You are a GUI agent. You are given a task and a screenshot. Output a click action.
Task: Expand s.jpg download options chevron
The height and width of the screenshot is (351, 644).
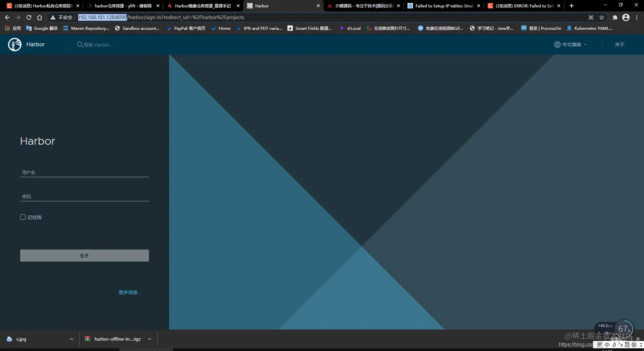tap(71, 339)
